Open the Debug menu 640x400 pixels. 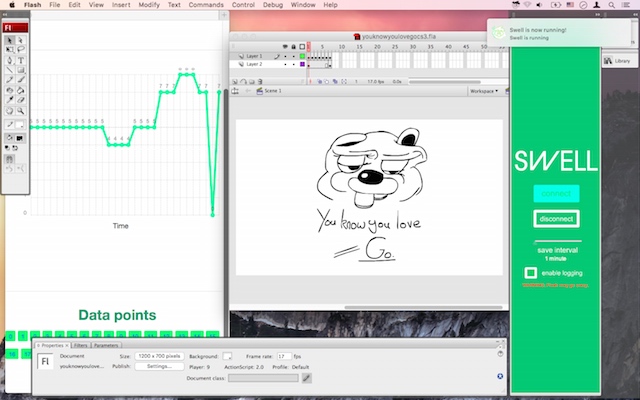point(273,5)
